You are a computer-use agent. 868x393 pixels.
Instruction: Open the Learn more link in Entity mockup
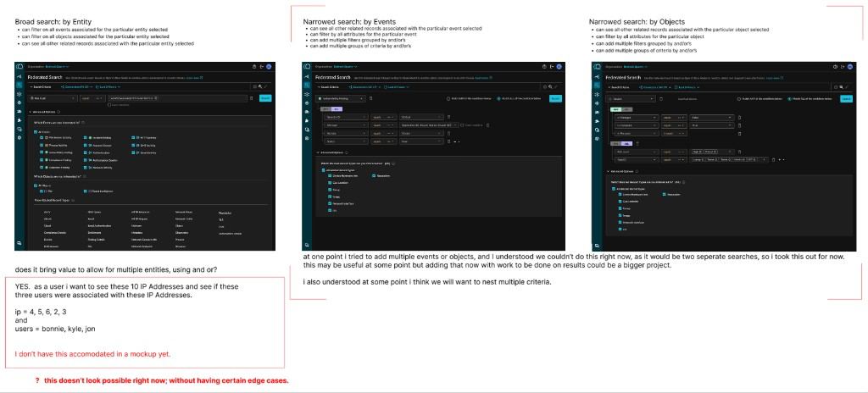(194, 77)
